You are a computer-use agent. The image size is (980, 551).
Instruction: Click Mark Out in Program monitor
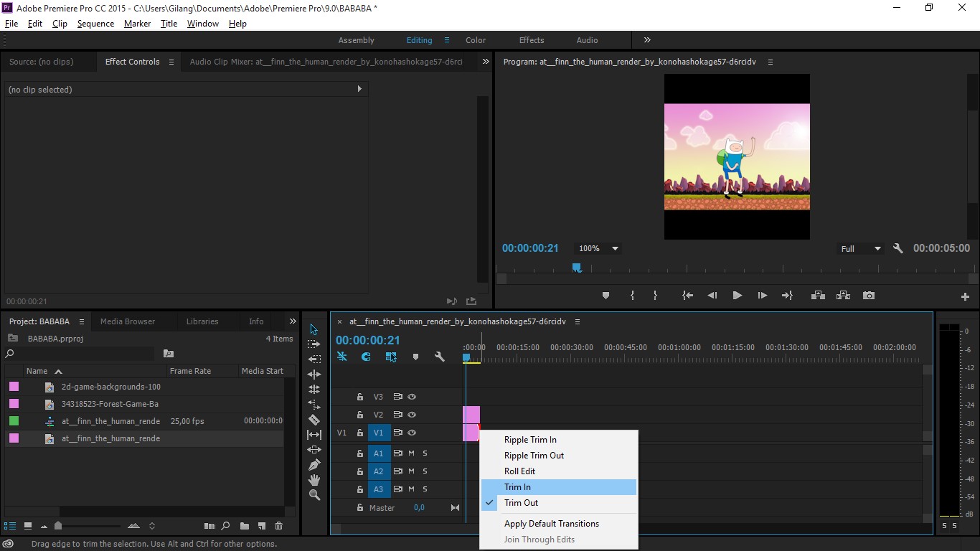click(655, 296)
